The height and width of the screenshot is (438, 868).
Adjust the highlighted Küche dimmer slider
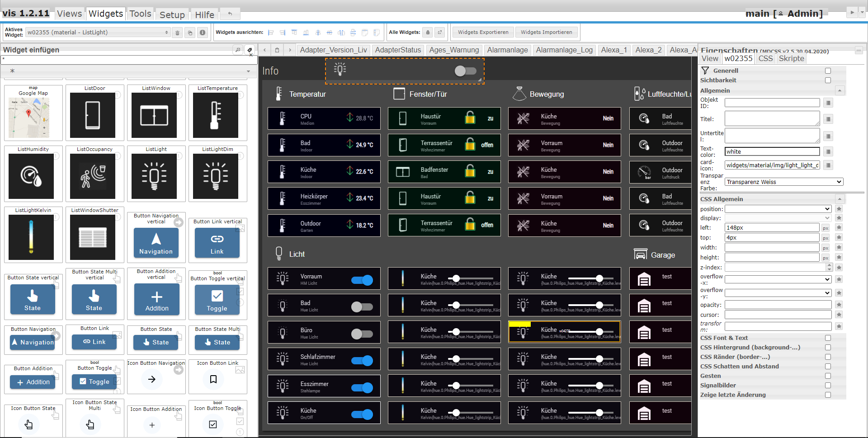click(x=591, y=332)
